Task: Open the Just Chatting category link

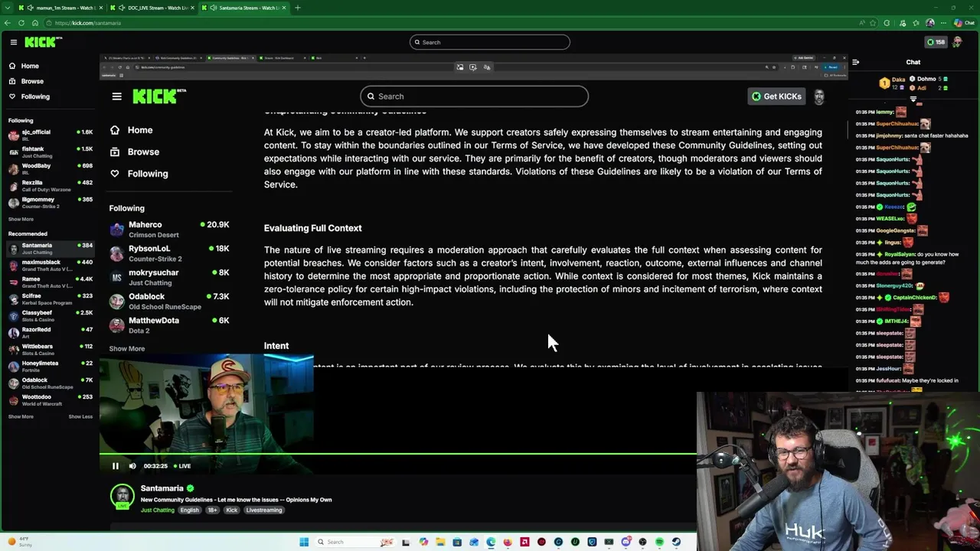Action: point(157,510)
